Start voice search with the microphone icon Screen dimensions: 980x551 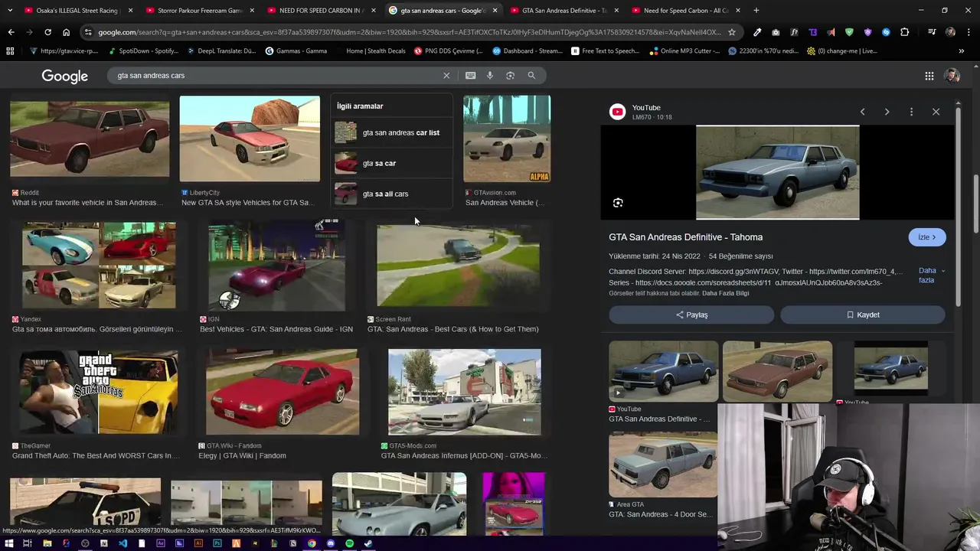490,76
